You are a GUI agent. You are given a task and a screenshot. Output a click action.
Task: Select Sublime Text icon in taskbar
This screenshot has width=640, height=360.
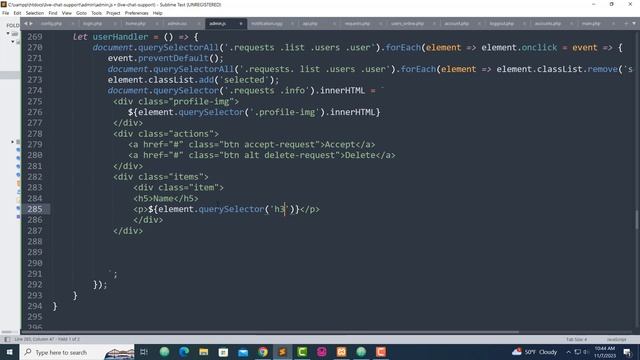[282, 352]
